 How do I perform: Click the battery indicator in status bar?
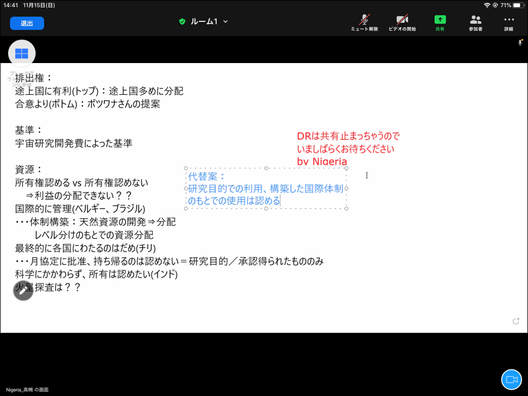tap(519, 5)
